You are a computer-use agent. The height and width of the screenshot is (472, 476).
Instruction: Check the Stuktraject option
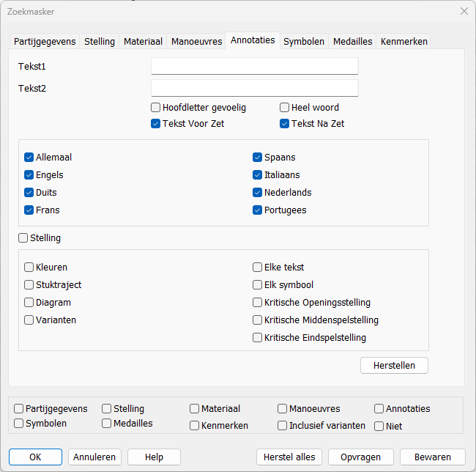coord(29,284)
